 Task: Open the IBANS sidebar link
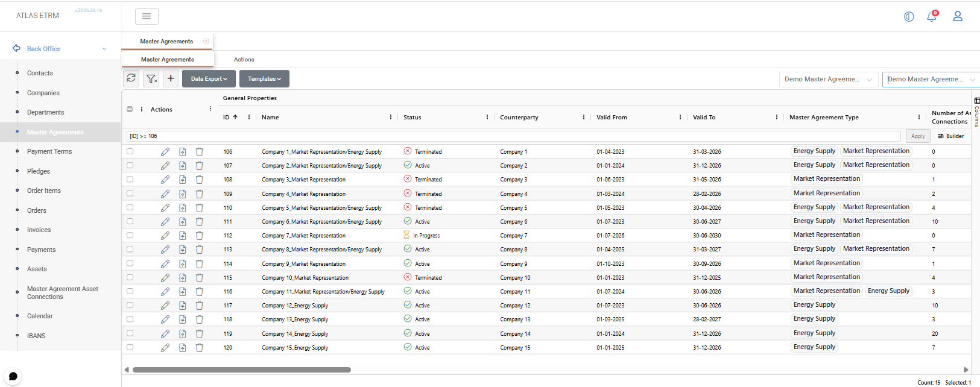click(36, 336)
